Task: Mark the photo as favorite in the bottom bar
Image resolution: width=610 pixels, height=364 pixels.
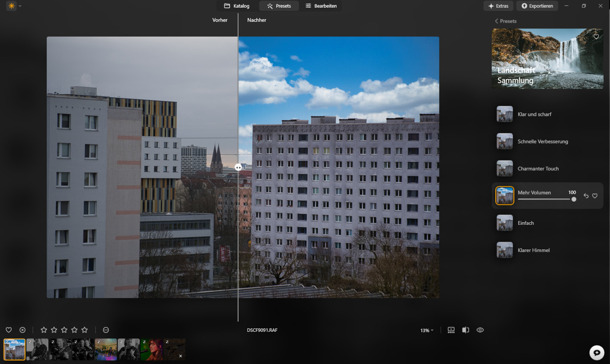Action: point(9,330)
